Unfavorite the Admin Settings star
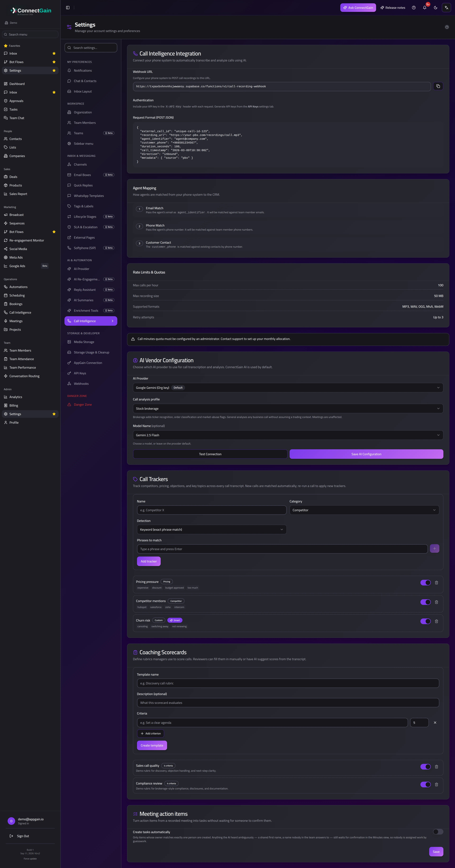The width and height of the screenshot is (455, 868). click(54, 414)
